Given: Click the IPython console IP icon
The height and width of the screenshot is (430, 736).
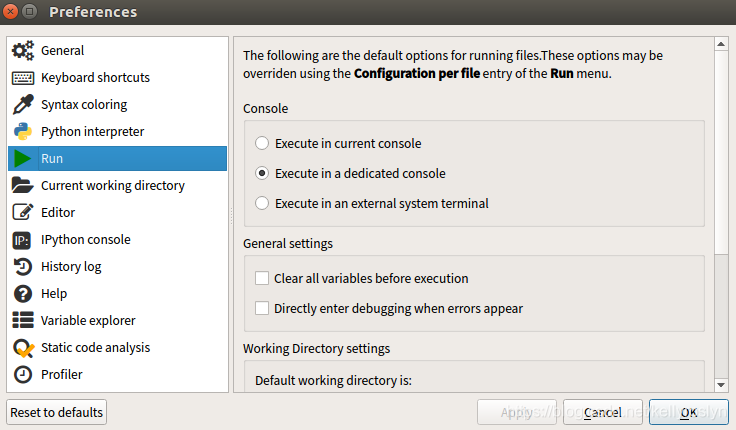Looking at the screenshot, I should [22, 240].
